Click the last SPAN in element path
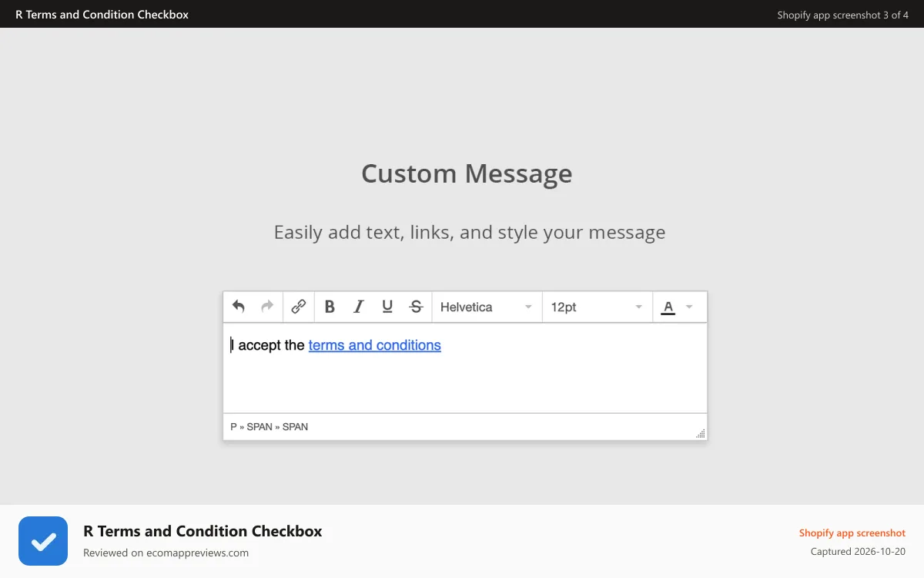 [295, 426]
